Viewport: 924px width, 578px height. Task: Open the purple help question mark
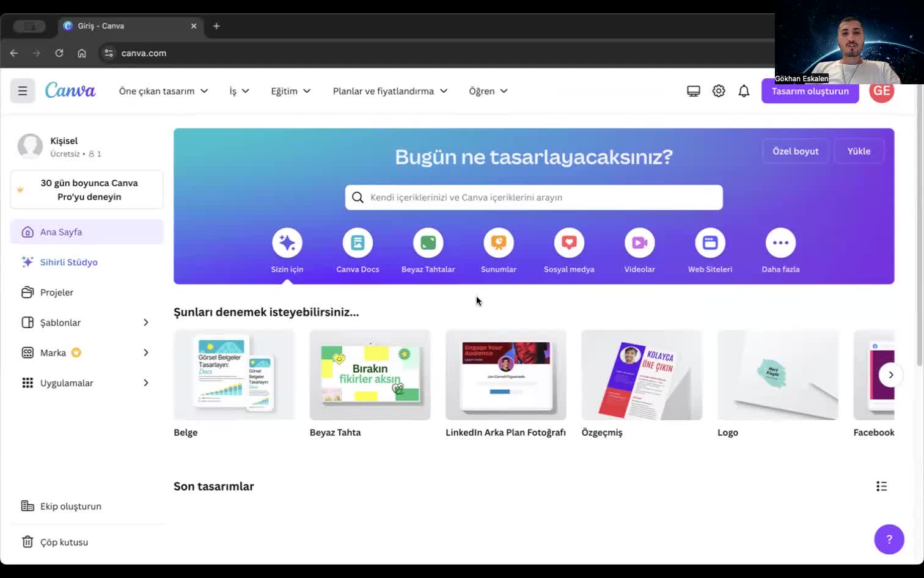click(x=889, y=540)
